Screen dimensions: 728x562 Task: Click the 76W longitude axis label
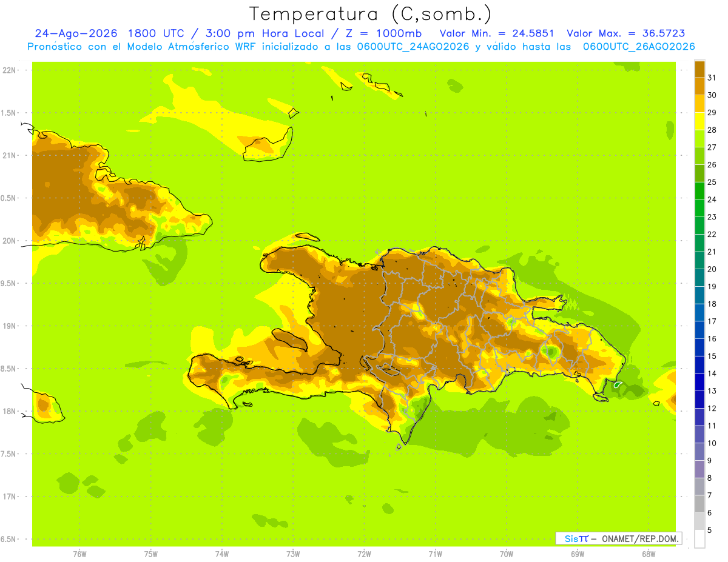[79, 554]
